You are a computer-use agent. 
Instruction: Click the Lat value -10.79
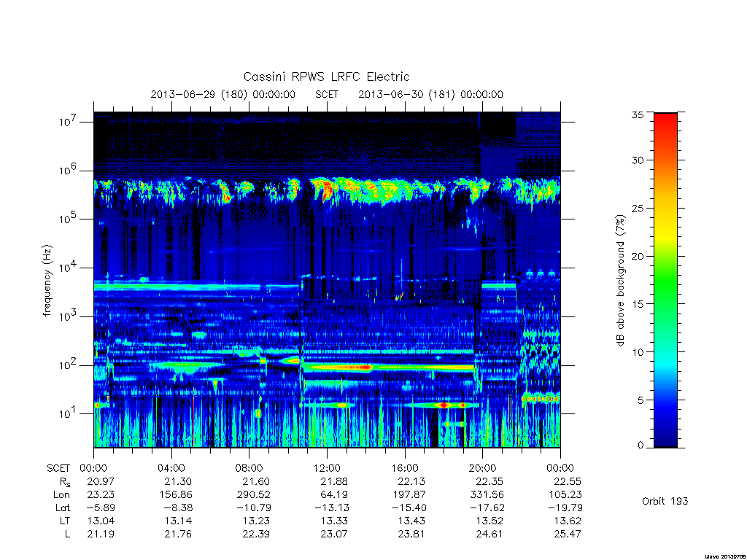(253, 507)
